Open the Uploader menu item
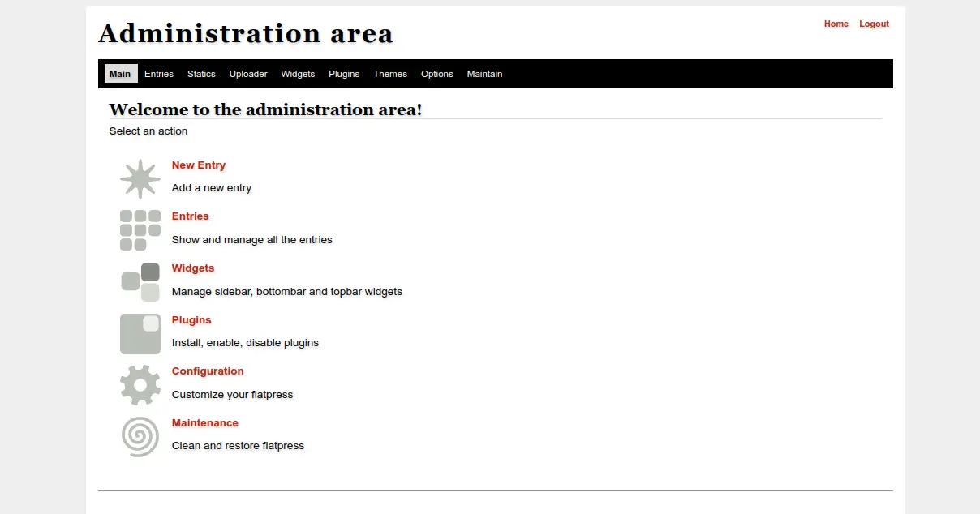Screen dimensions: 980x514 (x=248, y=74)
